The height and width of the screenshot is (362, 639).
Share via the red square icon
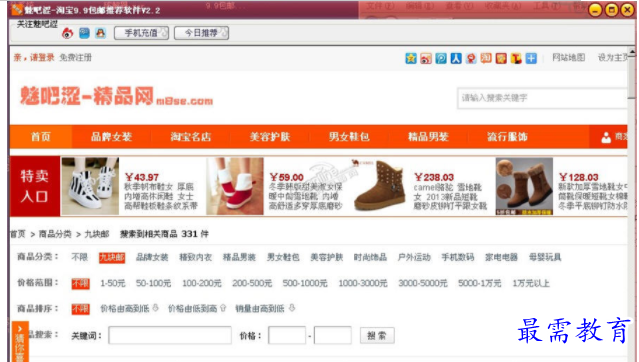pos(501,58)
